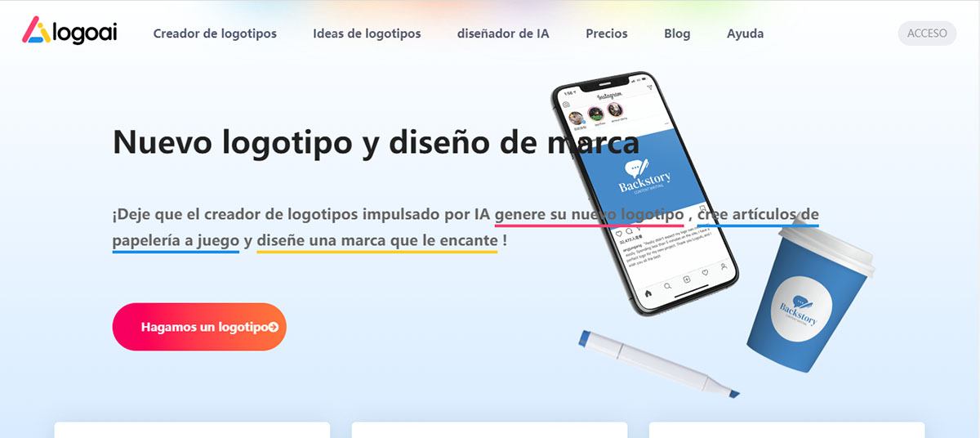The image size is (980, 438).
Task: Tap the add-post plus icon on phone
Action: pyautogui.click(x=687, y=279)
